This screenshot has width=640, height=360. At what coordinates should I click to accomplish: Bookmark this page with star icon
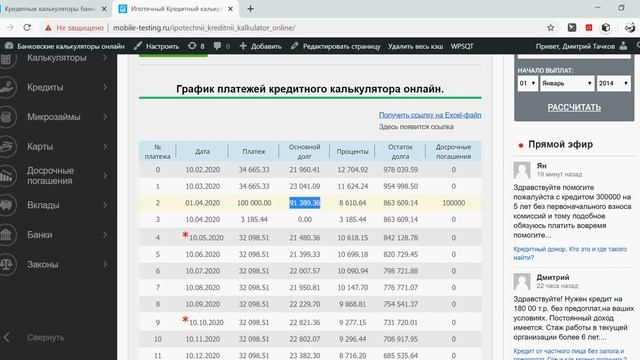(551, 28)
